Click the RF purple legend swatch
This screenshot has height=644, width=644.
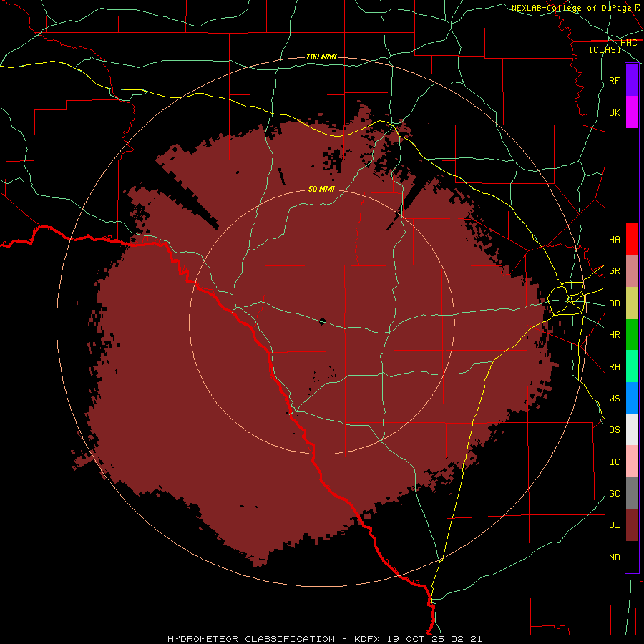coord(632,80)
